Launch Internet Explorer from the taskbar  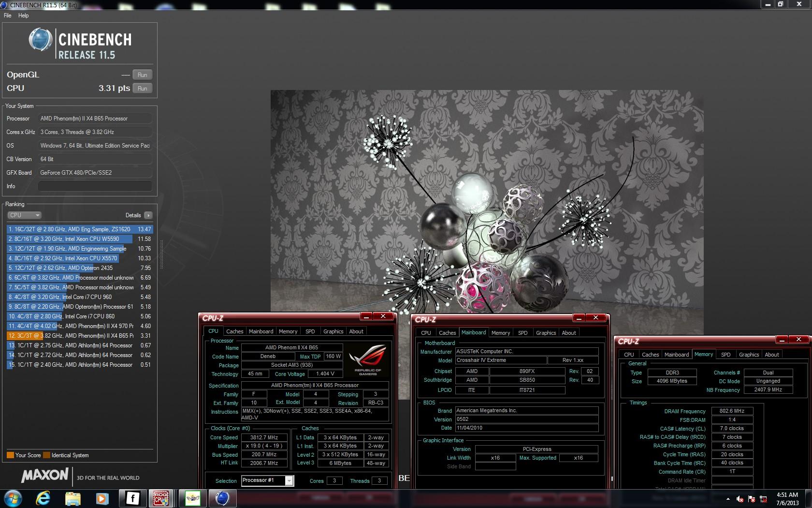pos(43,498)
